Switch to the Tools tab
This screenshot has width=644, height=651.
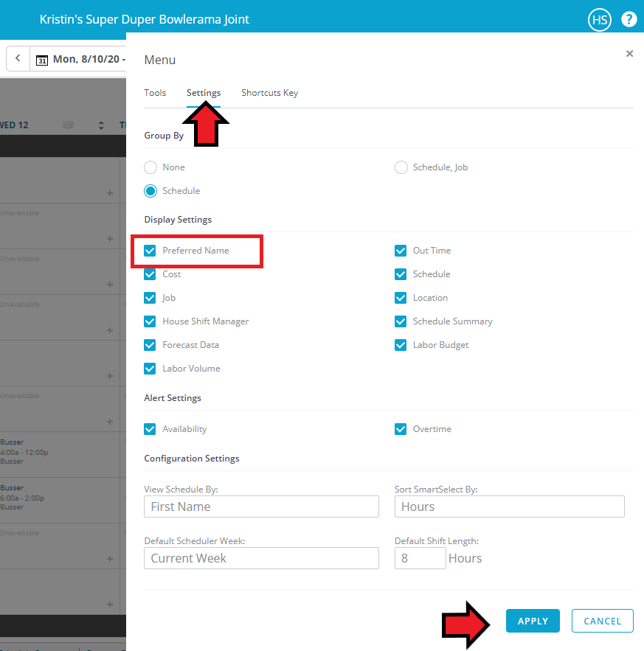click(x=155, y=93)
